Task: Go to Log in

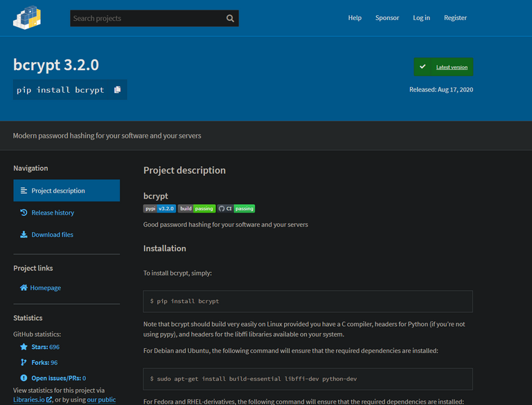Action: pyautogui.click(x=421, y=17)
